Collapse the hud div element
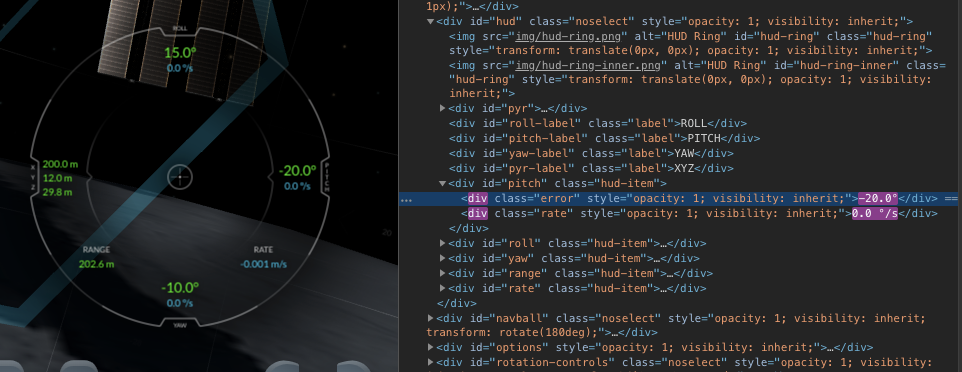962x372 pixels. click(430, 21)
